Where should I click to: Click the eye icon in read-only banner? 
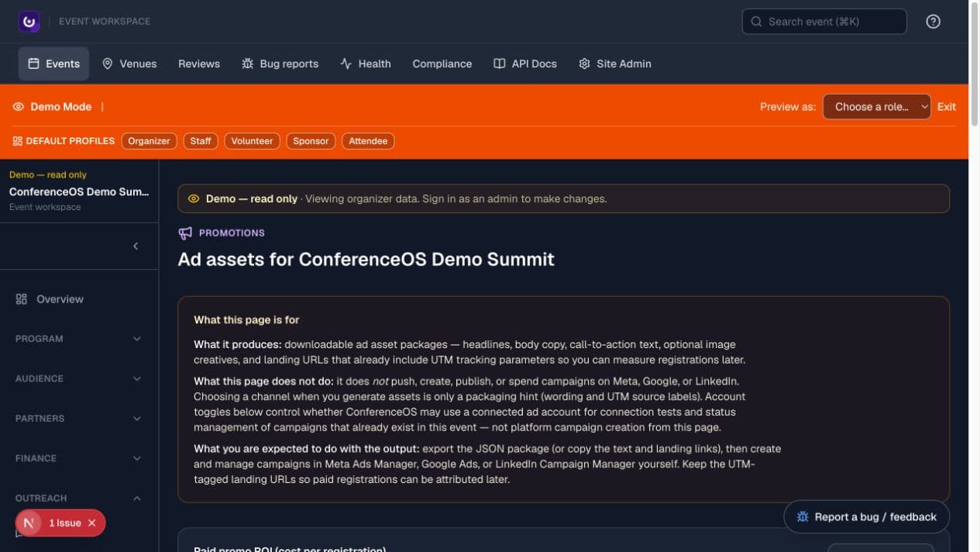tap(194, 198)
